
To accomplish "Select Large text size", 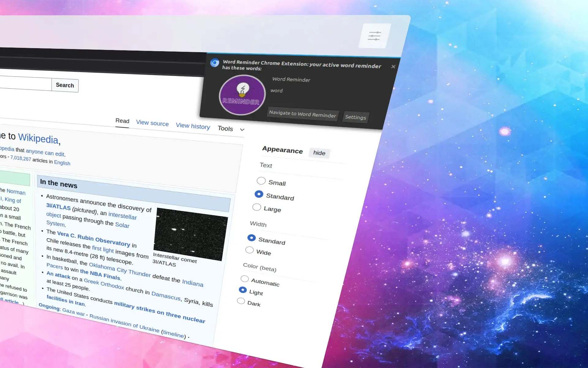I will tap(257, 207).
